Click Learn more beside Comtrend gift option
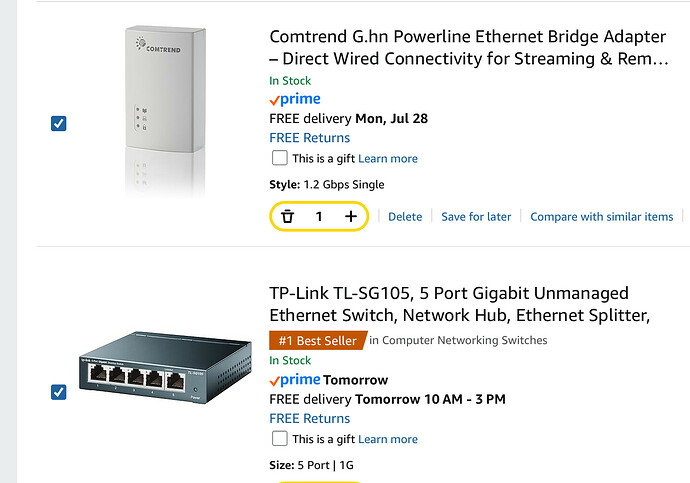 tap(388, 159)
